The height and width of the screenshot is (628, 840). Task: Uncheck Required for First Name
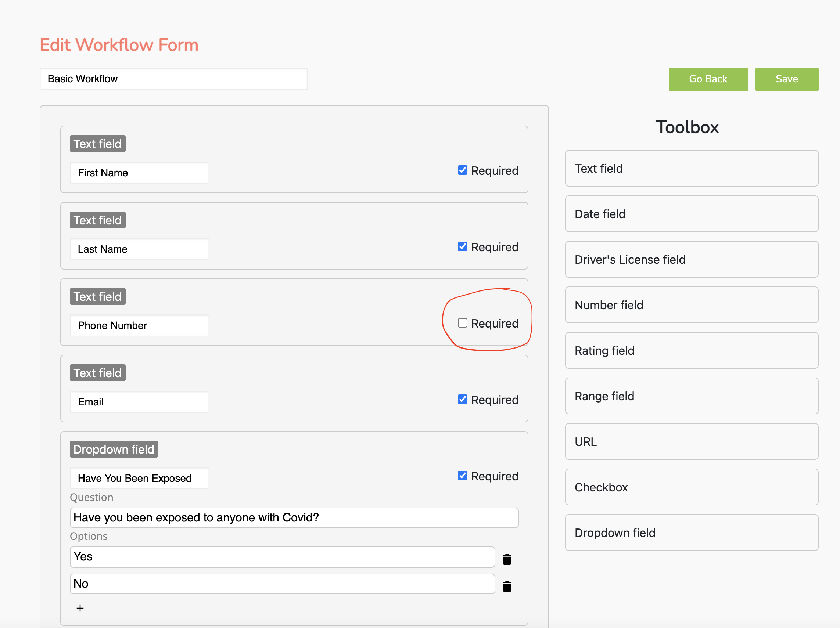tap(462, 170)
